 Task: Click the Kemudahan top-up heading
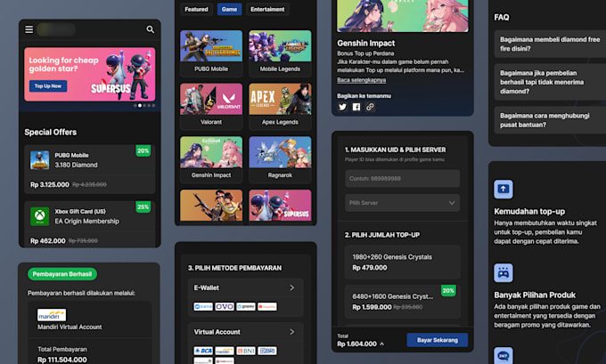point(529,212)
